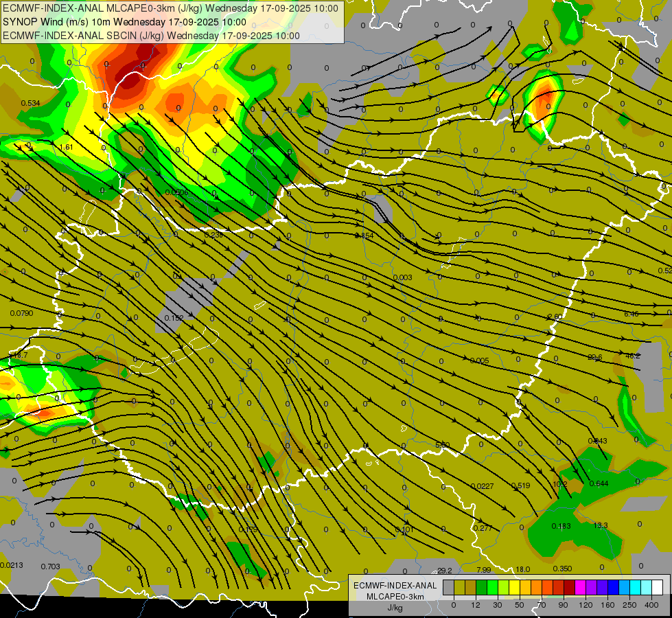
Task: Pick the pure blue legend swatch
Action: (x=614, y=588)
